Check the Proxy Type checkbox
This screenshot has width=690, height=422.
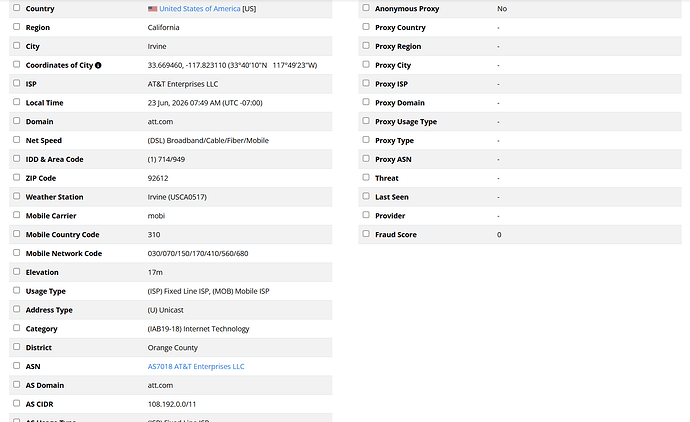(x=366, y=139)
